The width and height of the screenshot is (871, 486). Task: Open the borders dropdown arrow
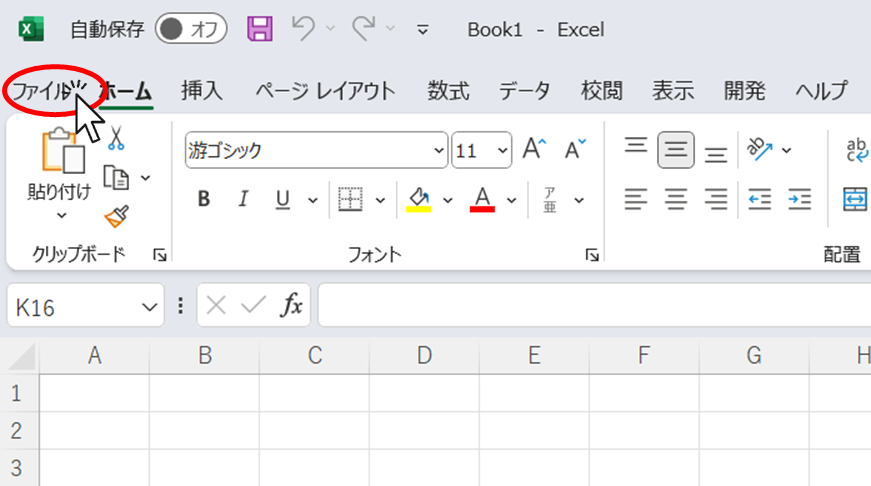[381, 201]
